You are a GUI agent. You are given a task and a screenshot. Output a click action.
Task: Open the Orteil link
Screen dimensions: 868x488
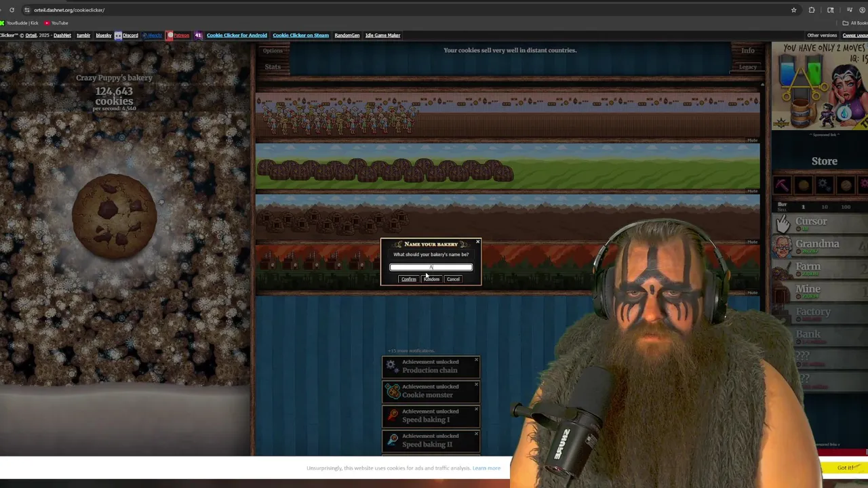[x=31, y=35]
